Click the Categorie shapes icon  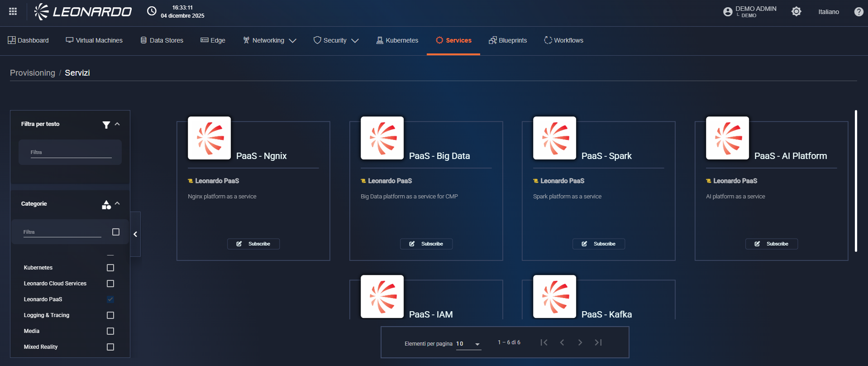coord(106,205)
